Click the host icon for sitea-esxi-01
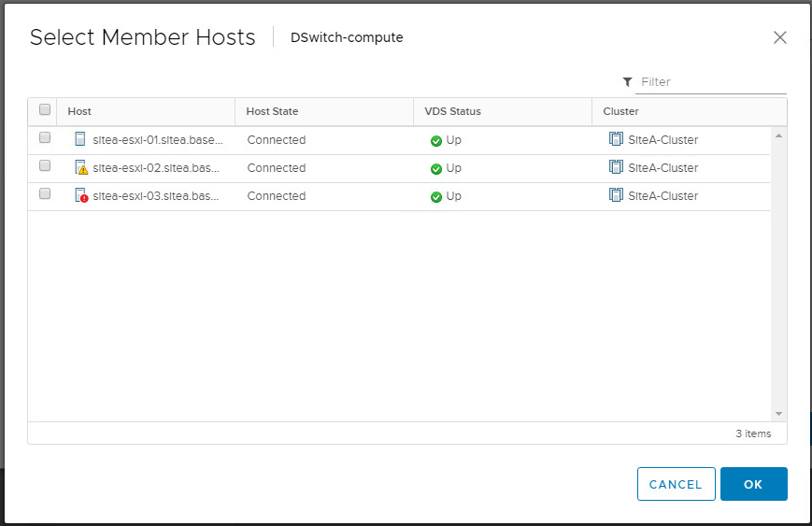 click(x=80, y=139)
